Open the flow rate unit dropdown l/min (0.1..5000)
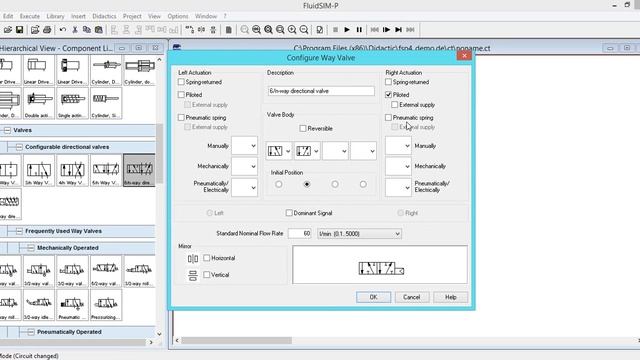 pos(359,234)
